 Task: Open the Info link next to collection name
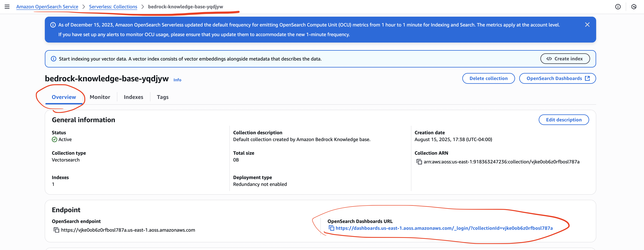[177, 80]
